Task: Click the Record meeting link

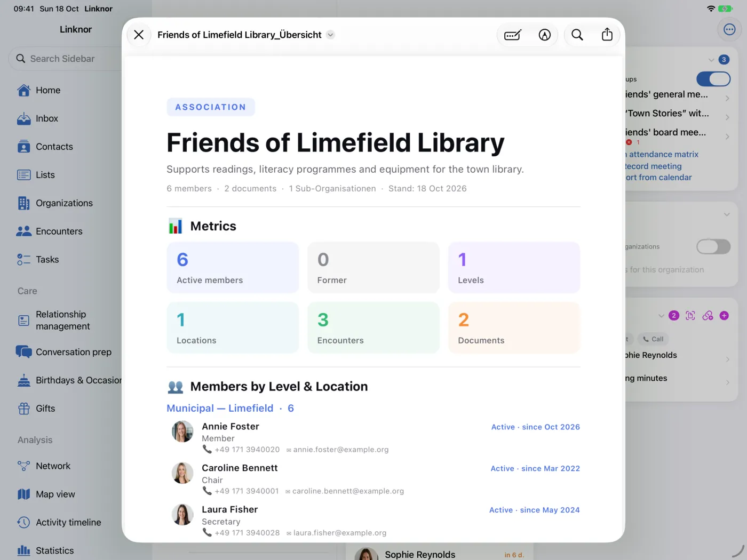Action: pyautogui.click(x=654, y=166)
